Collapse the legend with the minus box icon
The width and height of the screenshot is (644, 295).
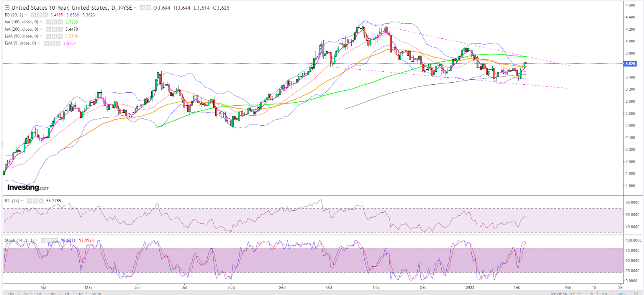coord(7,8)
